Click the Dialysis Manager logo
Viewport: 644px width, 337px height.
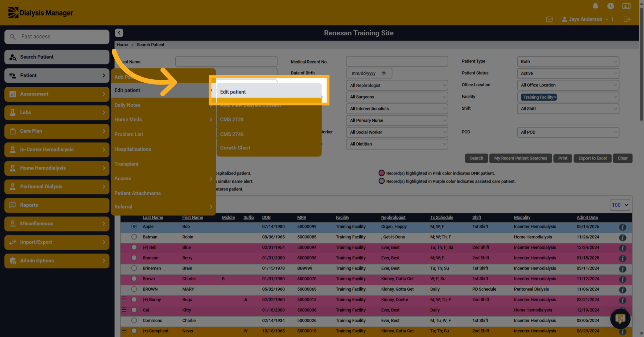(x=41, y=13)
